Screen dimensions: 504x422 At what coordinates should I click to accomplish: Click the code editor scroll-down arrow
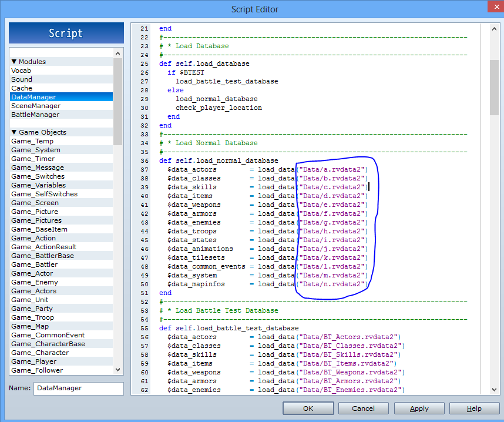[494, 390]
